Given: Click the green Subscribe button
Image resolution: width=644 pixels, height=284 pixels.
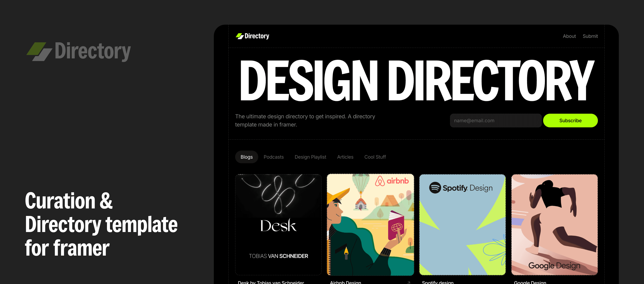Looking at the screenshot, I should click(x=570, y=121).
